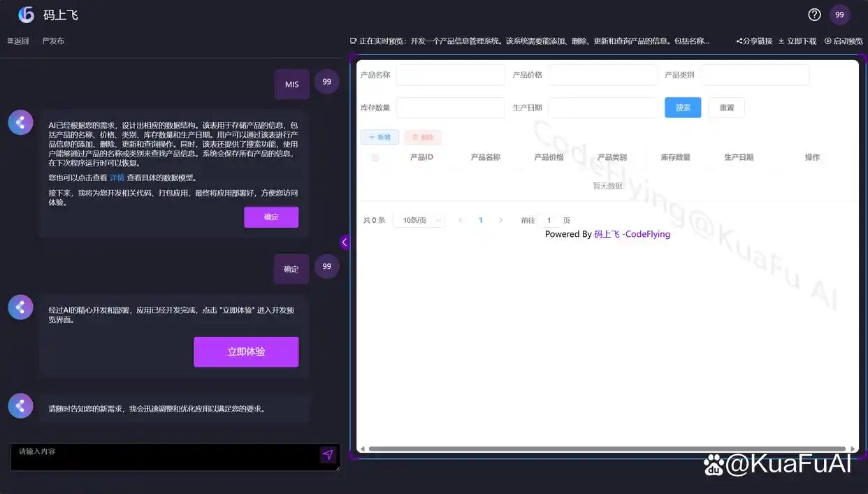
Task: Open the 10条/页 page size dropdown
Action: pos(418,219)
